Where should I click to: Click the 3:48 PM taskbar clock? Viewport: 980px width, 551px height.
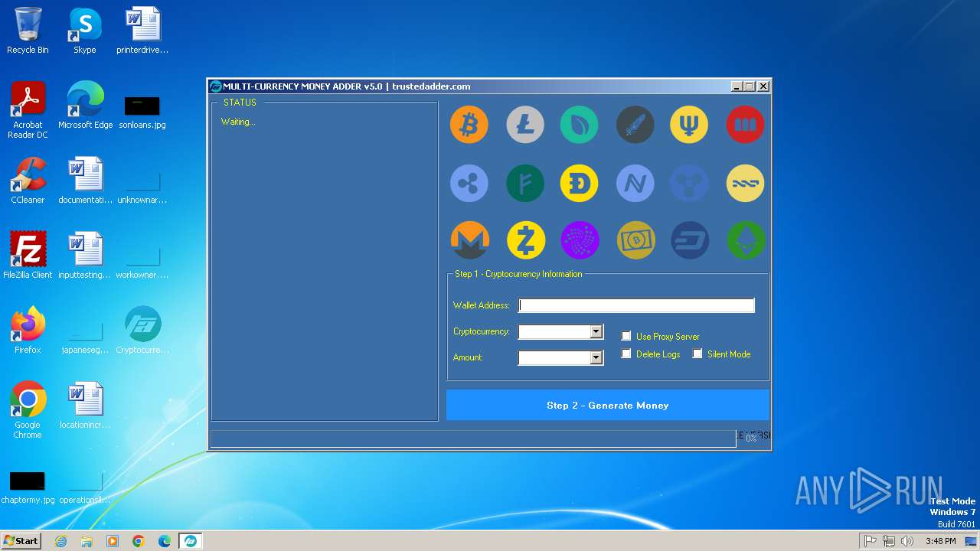pos(940,541)
